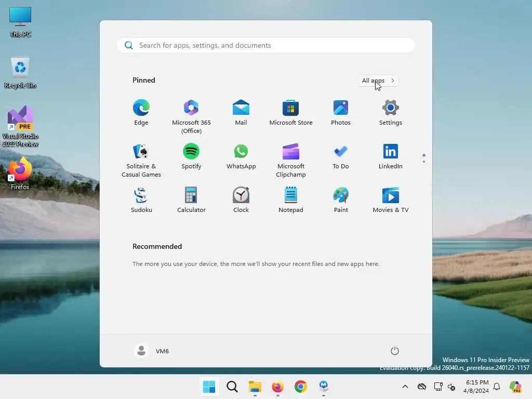Select the Visual Studio 2022 Preview shortcut

point(20,126)
